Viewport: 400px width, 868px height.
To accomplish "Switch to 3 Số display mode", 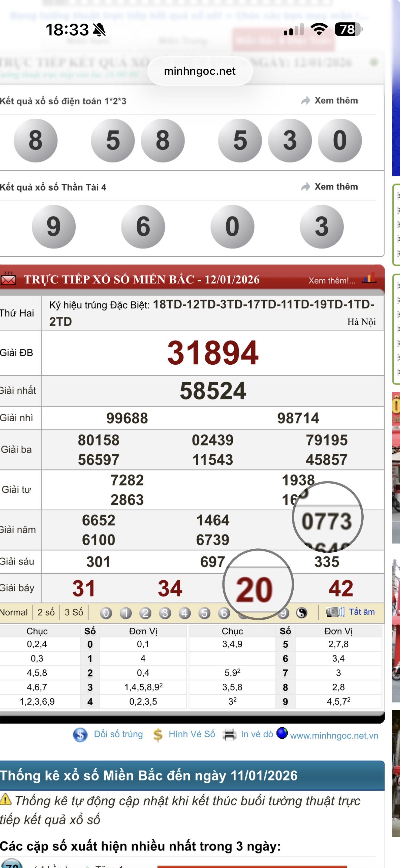I will pos(74,612).
